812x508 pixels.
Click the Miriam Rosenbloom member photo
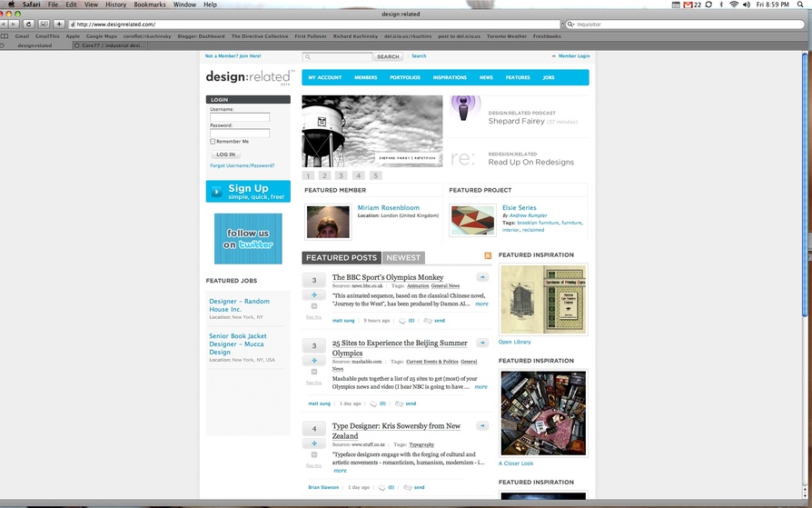click(x=328, y=222)
